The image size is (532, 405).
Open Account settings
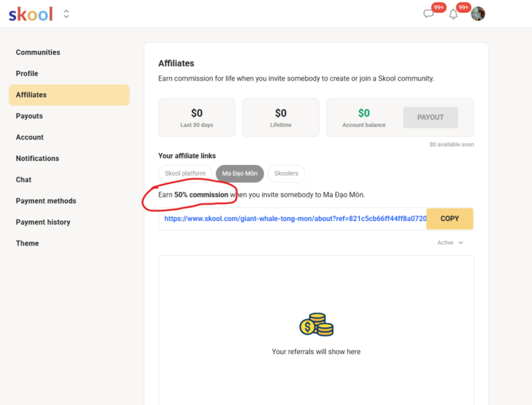(x=69, y=137)
